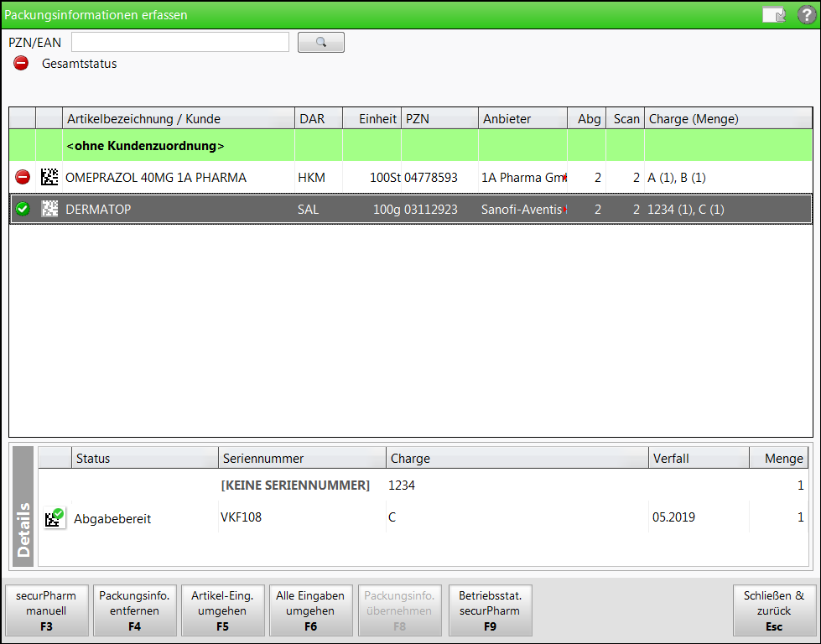Select the DERMATOP article name
The image size is (821, 644).
98,210
